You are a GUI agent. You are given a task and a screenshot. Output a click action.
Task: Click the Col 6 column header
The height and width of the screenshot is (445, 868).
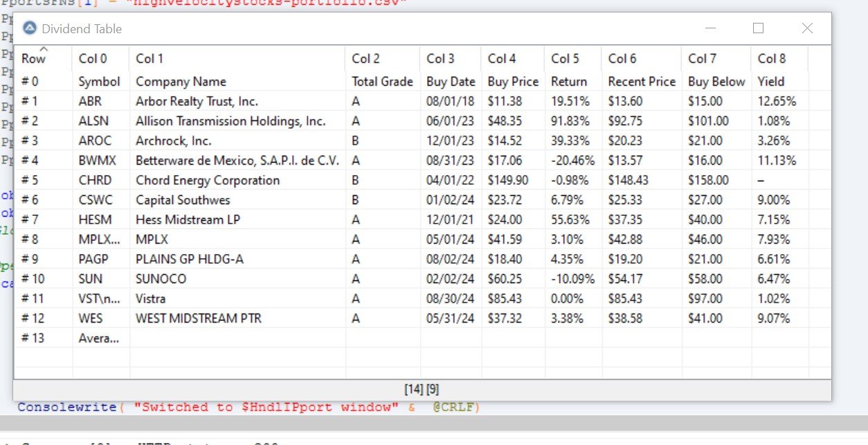pyautogui.click(x=642, y=58)
